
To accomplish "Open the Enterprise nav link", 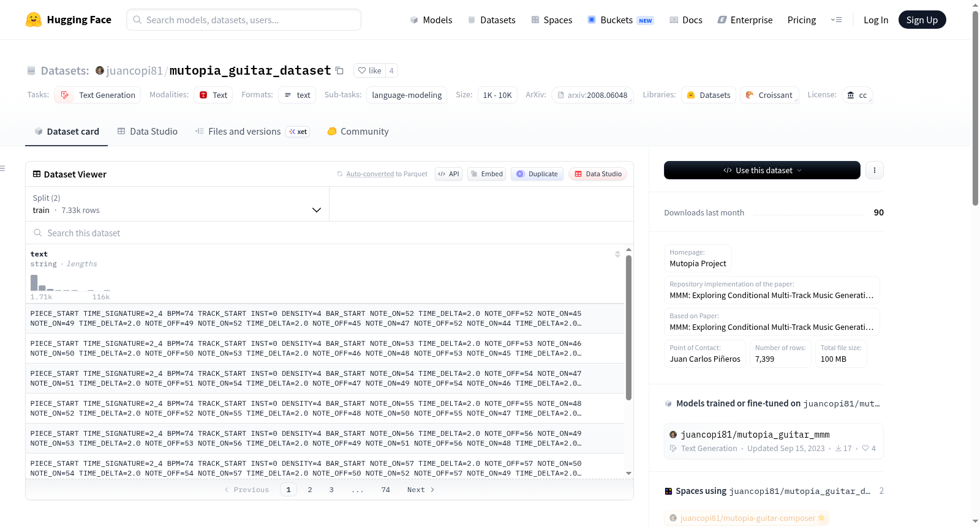I will coord(745,20).
